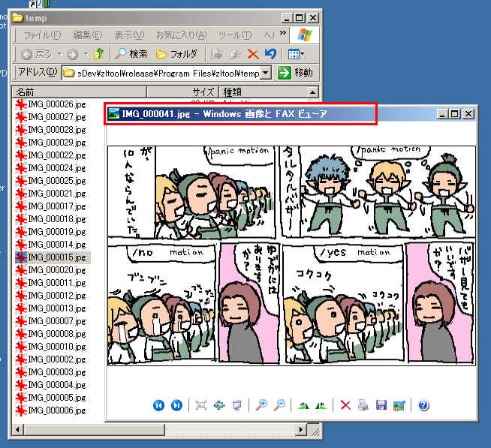
Task: Go to previous image in viewer
Action: [158, 405]
